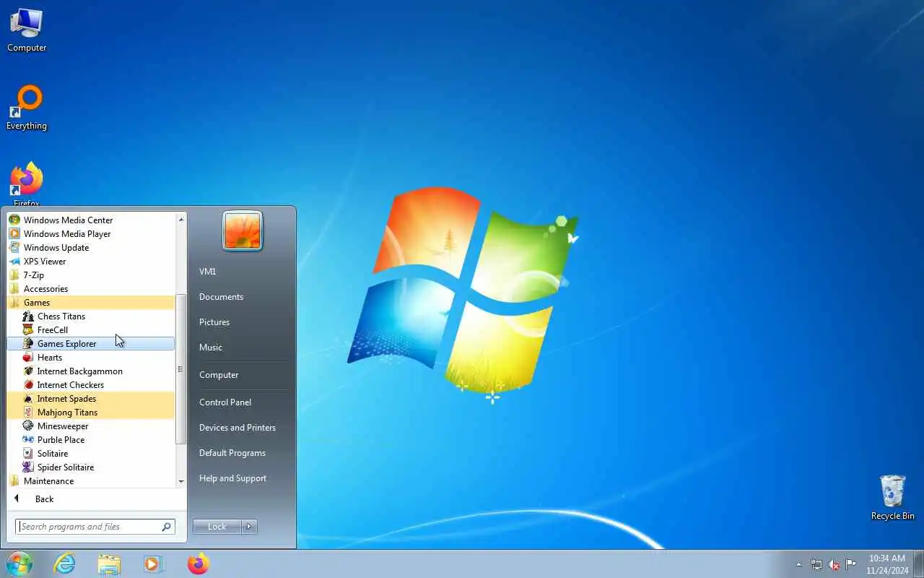Open Everything search desktop shortcut
Viewport: 924px width, 578px height.
pyautogui.click(x=27, y=108)
